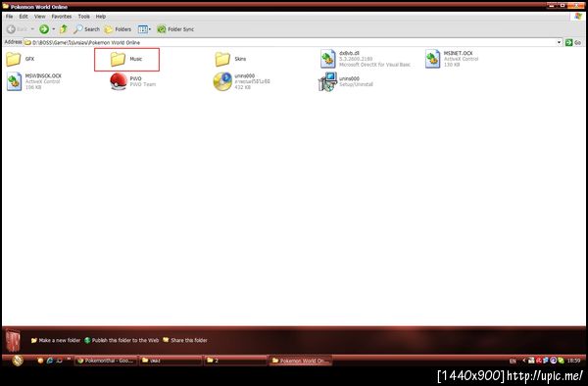The image size is (588, 386).
Task: Click the EN language indicator
Action: pos(513,361)
